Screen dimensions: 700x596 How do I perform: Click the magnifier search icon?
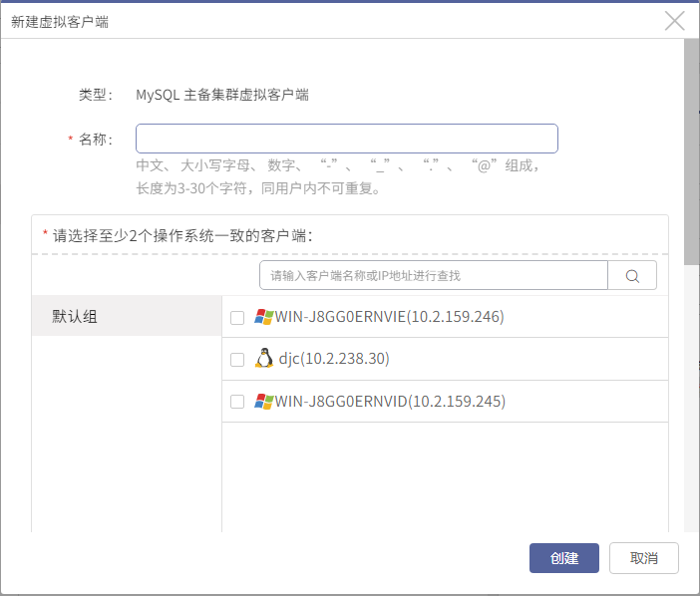coord(632,276)
